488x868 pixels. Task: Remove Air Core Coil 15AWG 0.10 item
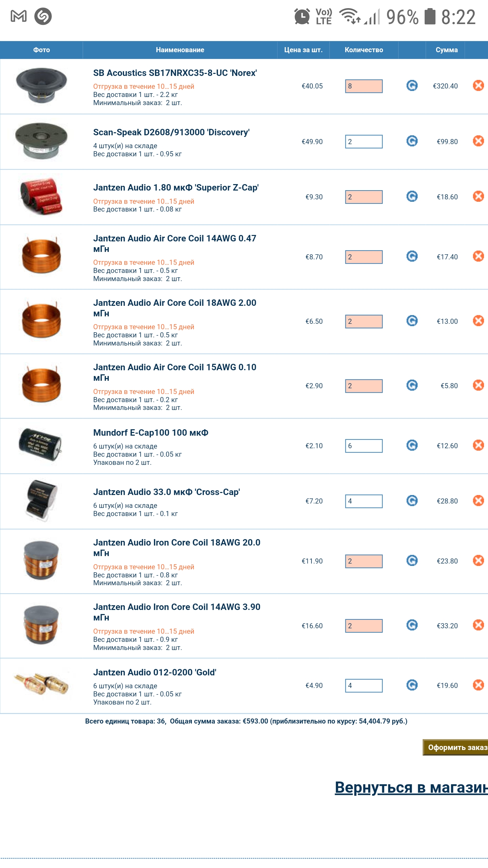(478, 385)
